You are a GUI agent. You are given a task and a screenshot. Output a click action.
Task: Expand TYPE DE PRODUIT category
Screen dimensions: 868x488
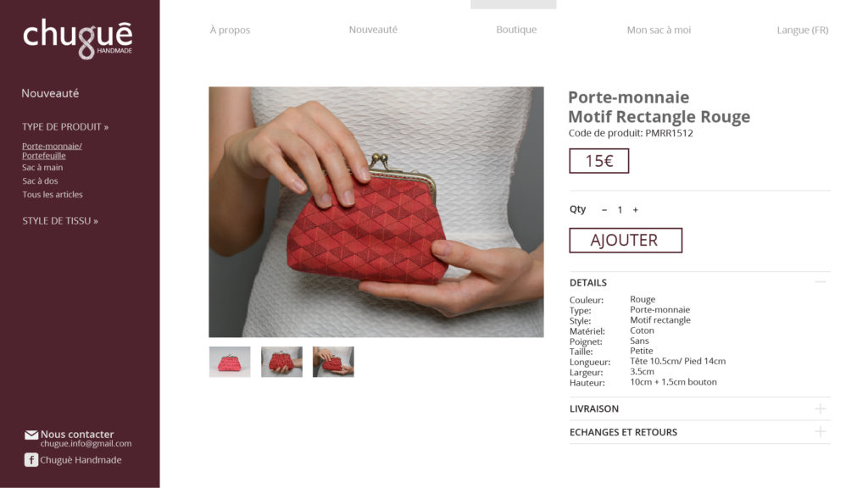click(65, 127)
